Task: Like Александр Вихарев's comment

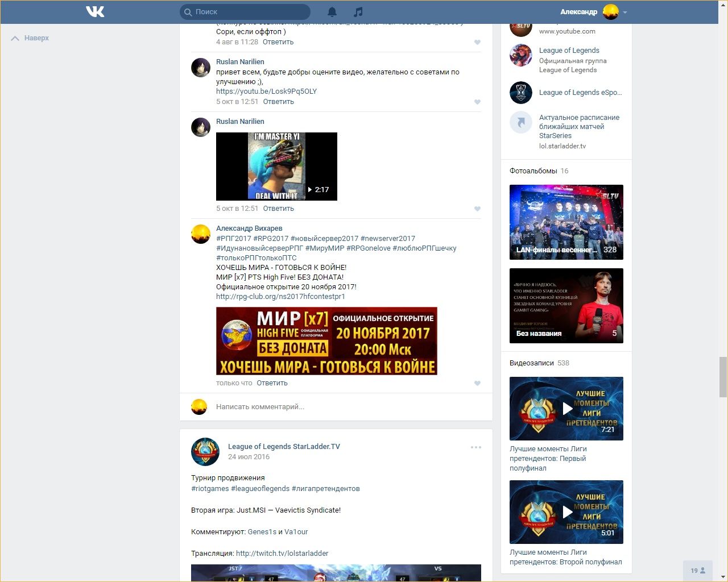Action: [x=477, y=383]
